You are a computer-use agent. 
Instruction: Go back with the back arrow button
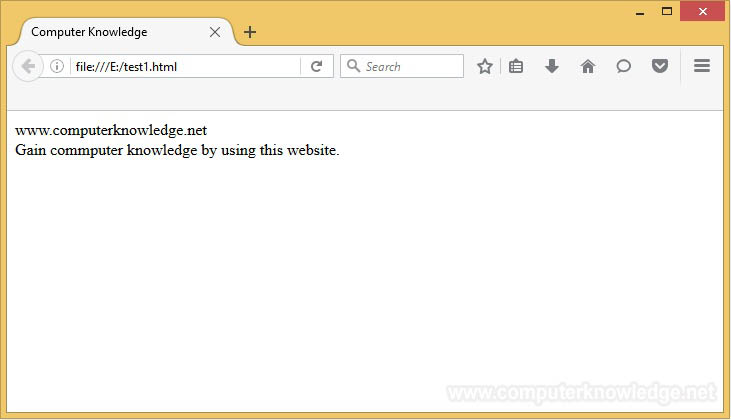[x=28, y=66]
